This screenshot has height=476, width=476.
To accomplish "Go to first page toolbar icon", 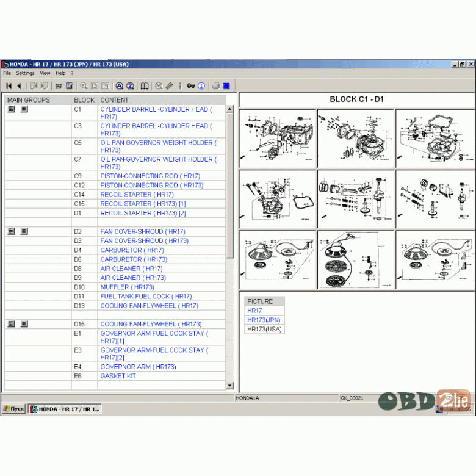I will click(9, 86).
